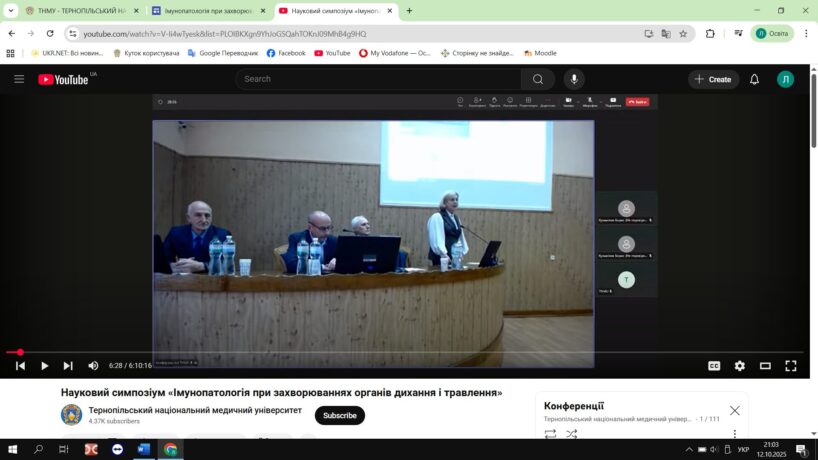Open the YouTube account avatar menu
Viewport: 818px width, 460px height.
click(785, 79)
